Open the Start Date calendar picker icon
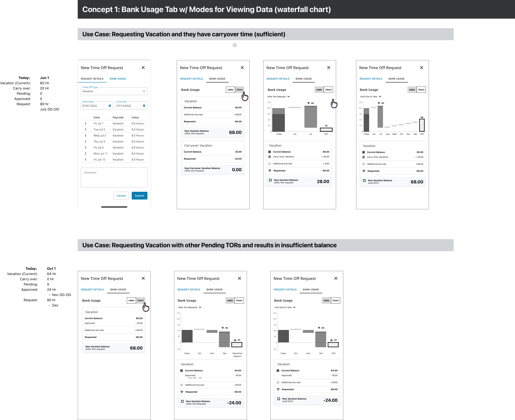This screenshot has width=515, height=420. pyautogui.click(x=110, y=106)
